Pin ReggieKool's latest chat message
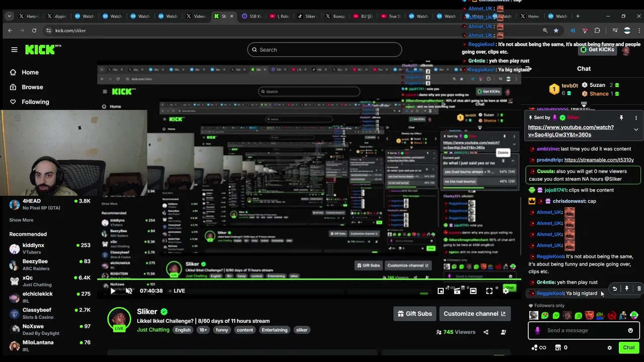 tap(626, 289)
